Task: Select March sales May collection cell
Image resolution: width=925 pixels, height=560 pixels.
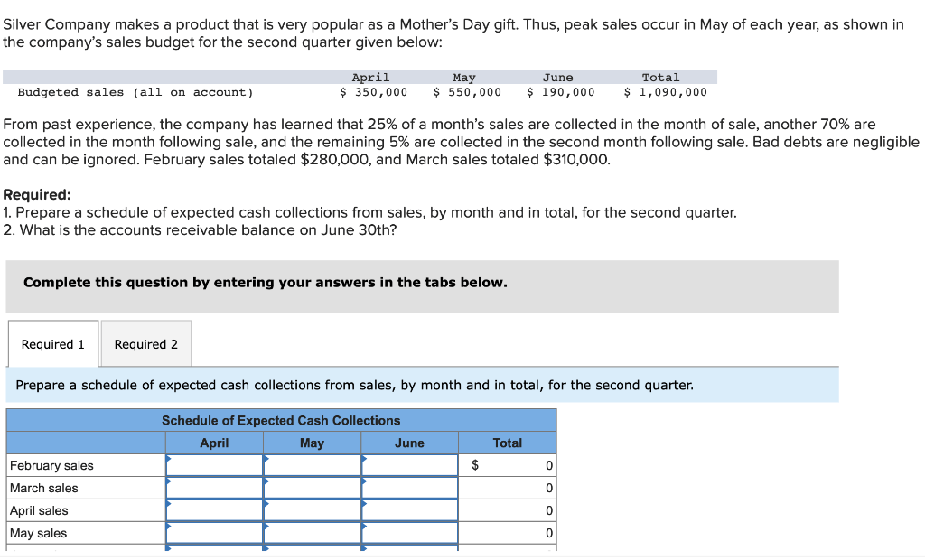Action: (312, 488)
